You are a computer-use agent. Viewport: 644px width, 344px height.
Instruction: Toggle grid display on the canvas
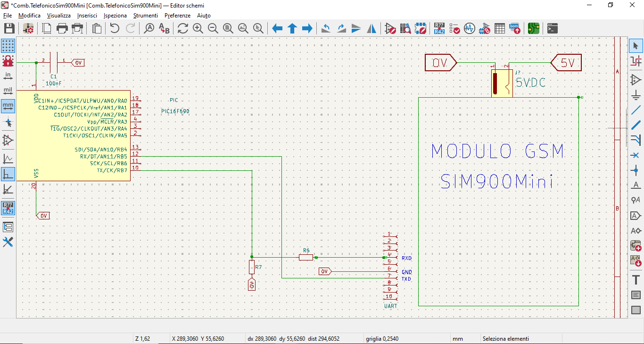tap(8, 46)
